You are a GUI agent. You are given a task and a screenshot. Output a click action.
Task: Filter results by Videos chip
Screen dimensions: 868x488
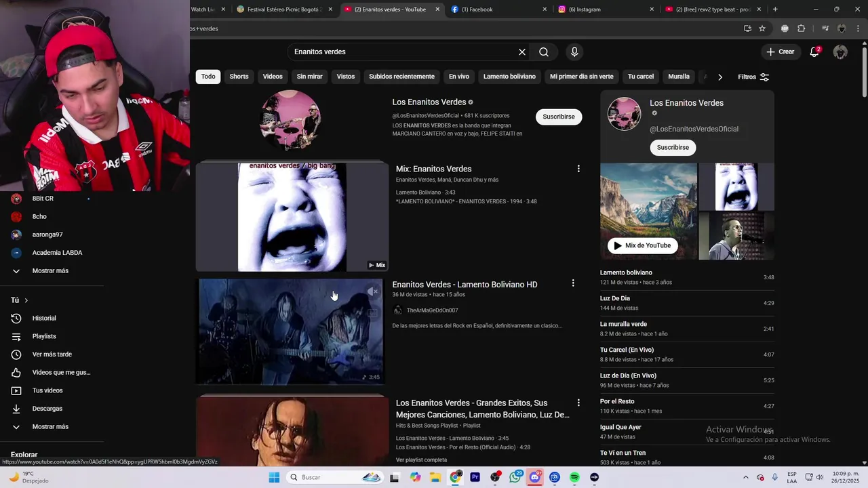pyautogui.click(x=273, y=77)
